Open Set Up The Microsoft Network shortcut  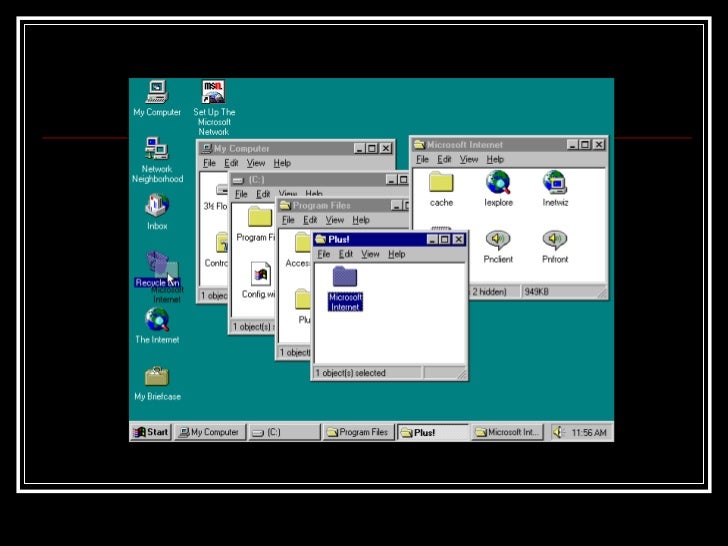[214, 108]
